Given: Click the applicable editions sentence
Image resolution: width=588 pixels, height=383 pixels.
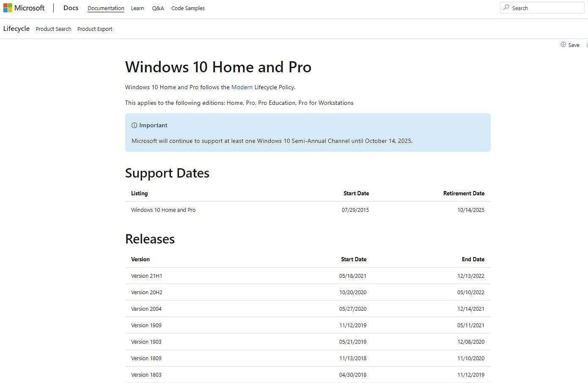Looking at the screenshot, I should coord(239,103).
